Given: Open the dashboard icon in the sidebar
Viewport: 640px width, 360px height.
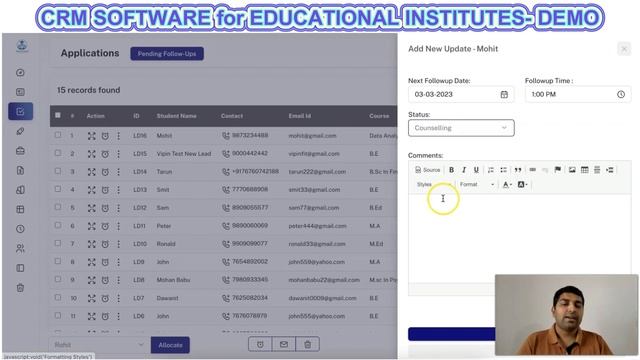Looking at the screenshot, I should 20,73.
